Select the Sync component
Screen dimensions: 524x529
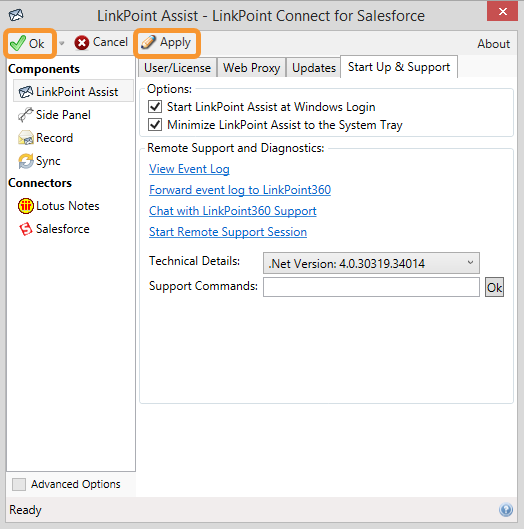click(x=39, y=161)
